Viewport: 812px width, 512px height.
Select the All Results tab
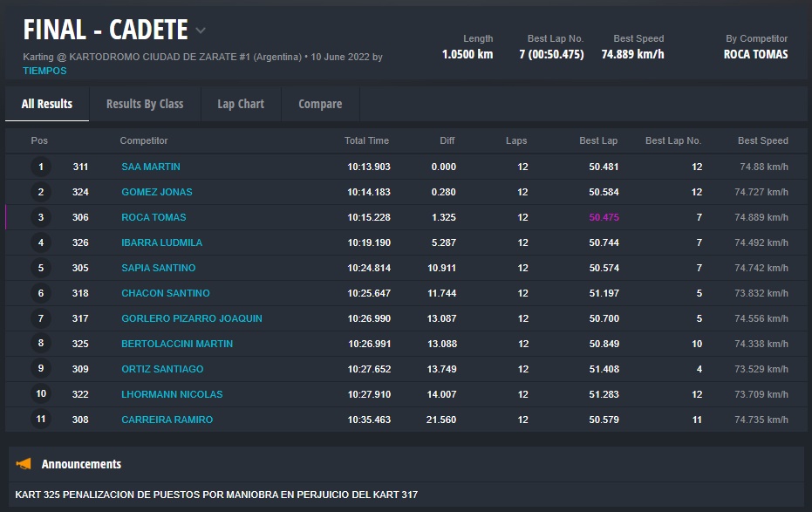click(x=47, y=104)
